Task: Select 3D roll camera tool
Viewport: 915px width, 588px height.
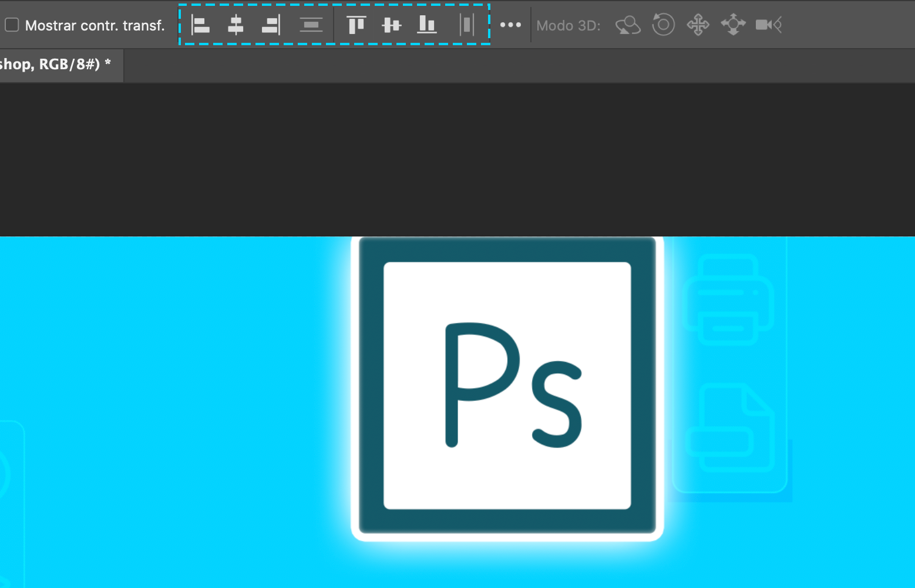Action: (x=663, y=25)
